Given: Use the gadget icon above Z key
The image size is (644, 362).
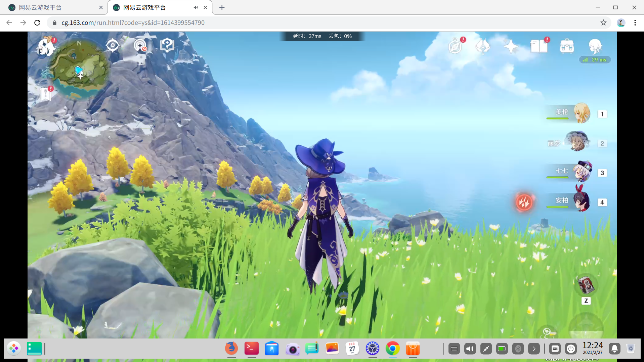Looking at the screenshot, I should point(586,285).
